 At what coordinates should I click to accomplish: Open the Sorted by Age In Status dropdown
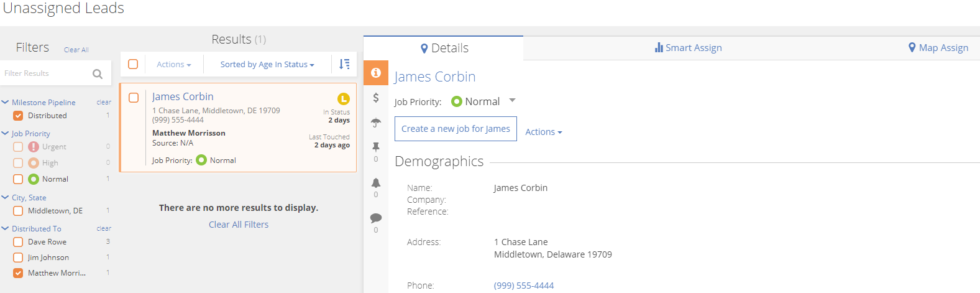[267, 64]
